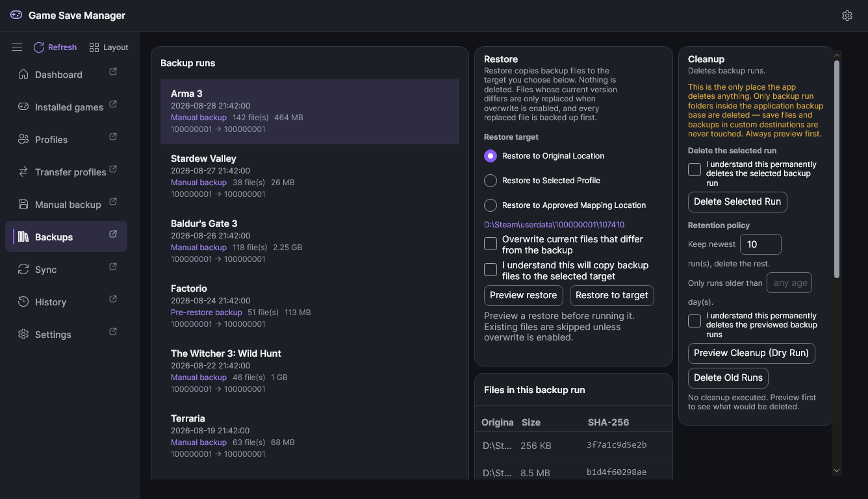
Task: Select the Baldur's Gate 3 backup run
Action: pos(310,241)
